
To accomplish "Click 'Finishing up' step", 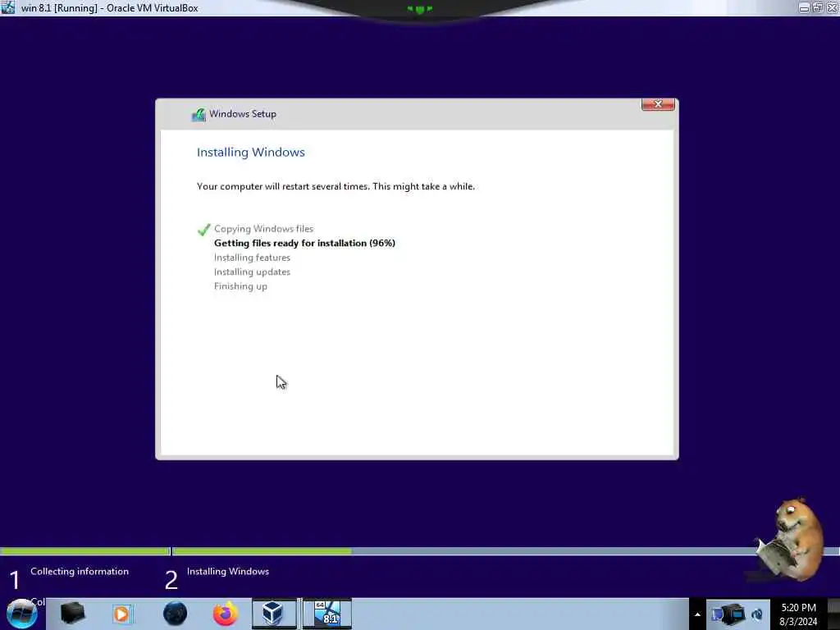I will pos(240,286).
